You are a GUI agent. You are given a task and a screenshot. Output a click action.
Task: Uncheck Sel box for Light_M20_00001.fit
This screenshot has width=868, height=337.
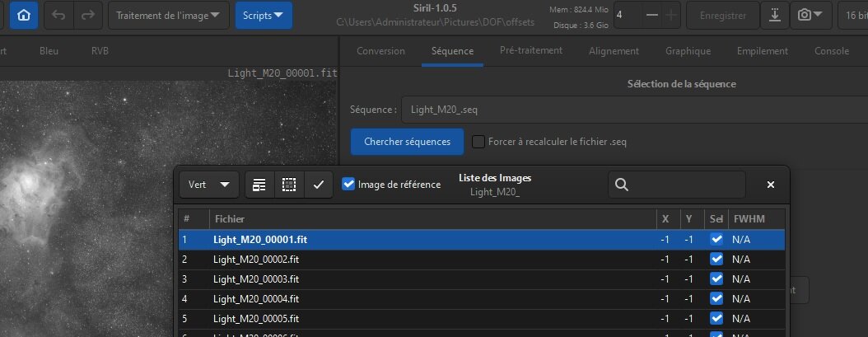[x=716, y=240]
